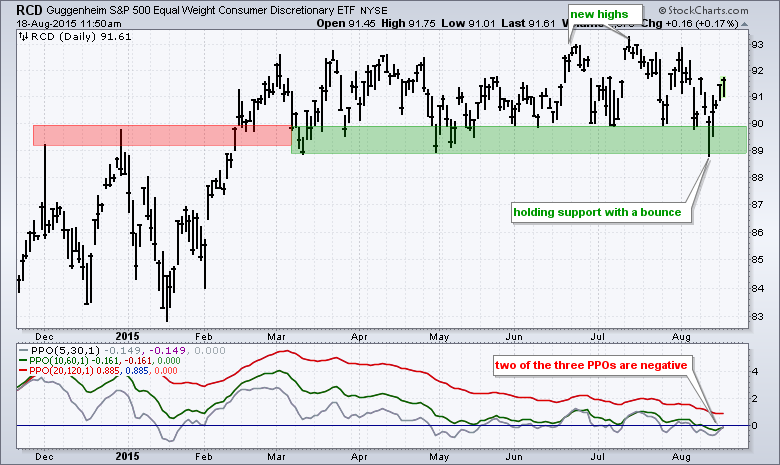Click the 89 price axis label
The height and width of the screenshot is (465, 780).
point(757,151)
